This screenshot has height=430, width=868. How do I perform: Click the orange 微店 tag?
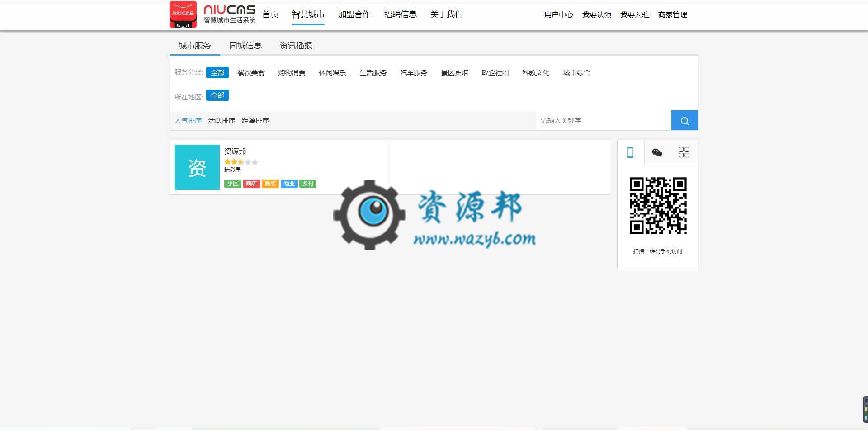point(270,184)
